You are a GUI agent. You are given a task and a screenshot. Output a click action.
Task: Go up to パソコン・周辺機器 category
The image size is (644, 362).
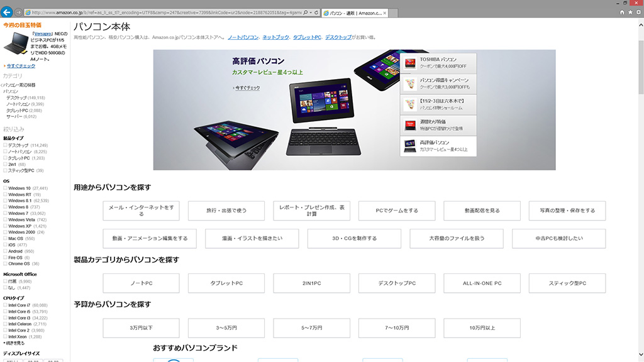coord(19,85)
